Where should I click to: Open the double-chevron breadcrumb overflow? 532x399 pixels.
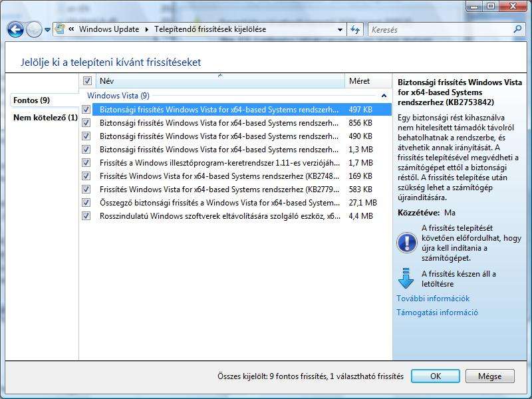(71, 29)
